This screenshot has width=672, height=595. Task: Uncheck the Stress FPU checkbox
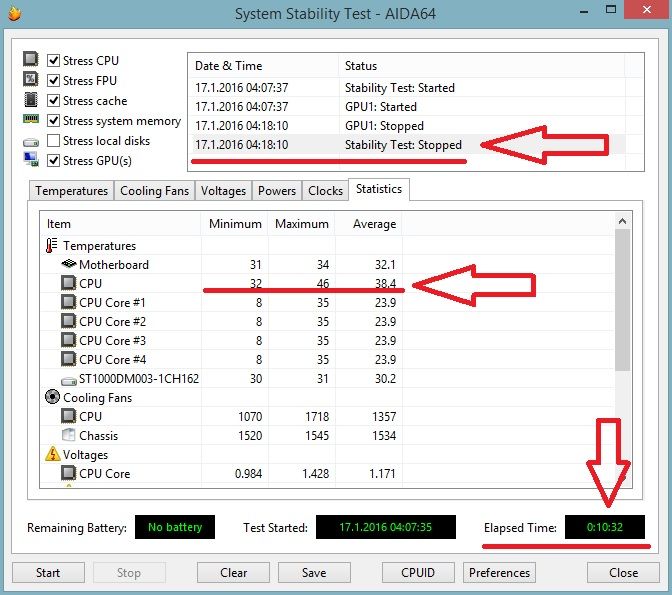coord(53,81)
